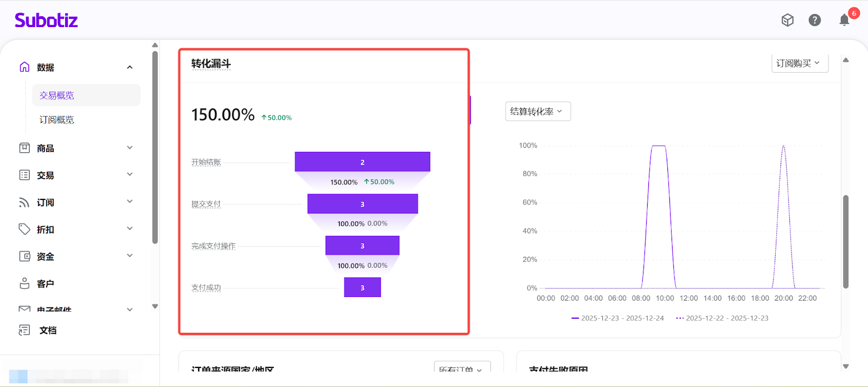This screenshot has width=868, height=387.
Task: Click the main page vertical scrollbar
Action: (x=845, y=241)
